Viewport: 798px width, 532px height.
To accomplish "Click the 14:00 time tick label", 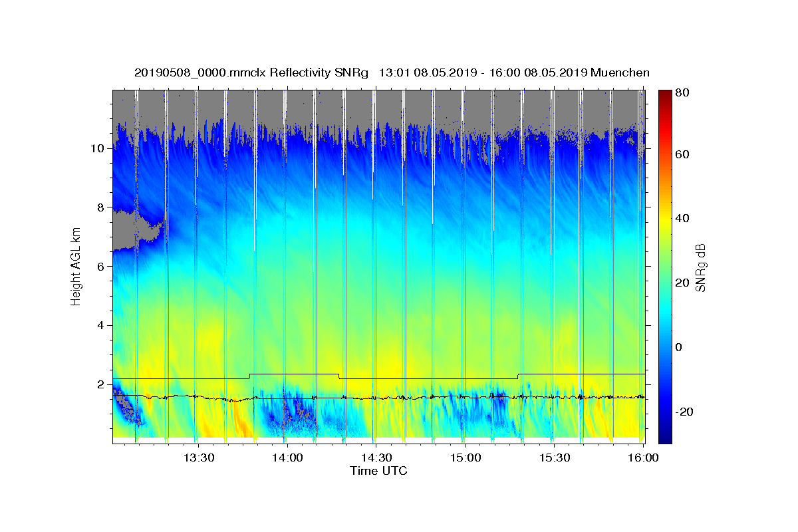I will point(287,458).
